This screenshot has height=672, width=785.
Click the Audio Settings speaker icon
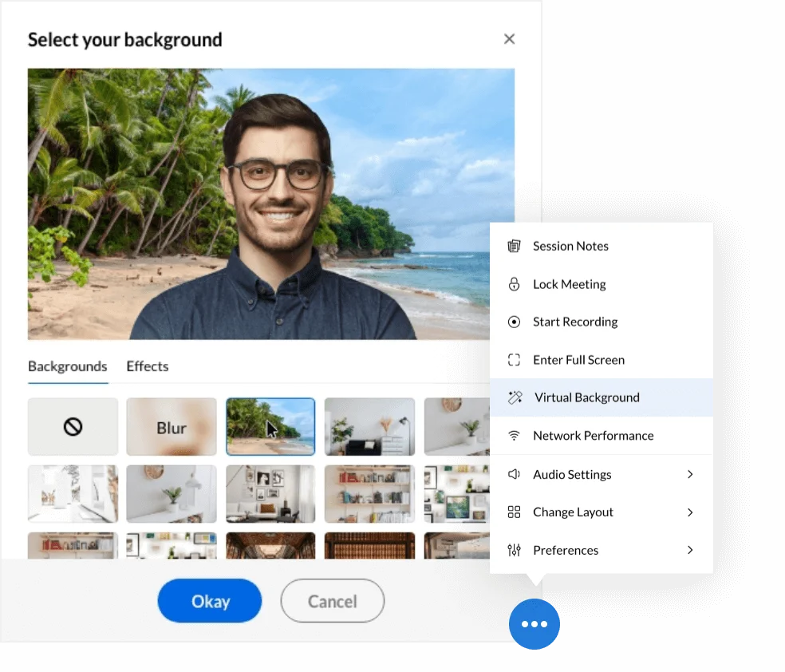point(515,474)
